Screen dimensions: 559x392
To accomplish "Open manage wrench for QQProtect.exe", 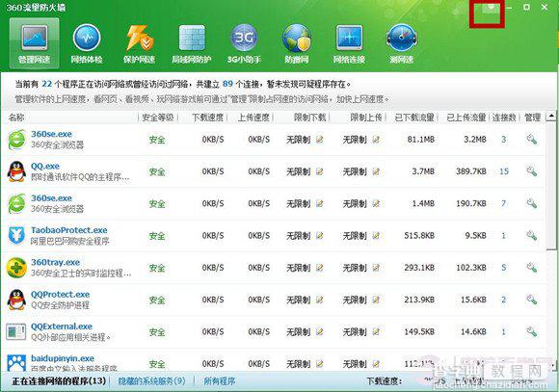I will (x=532, y=300).
